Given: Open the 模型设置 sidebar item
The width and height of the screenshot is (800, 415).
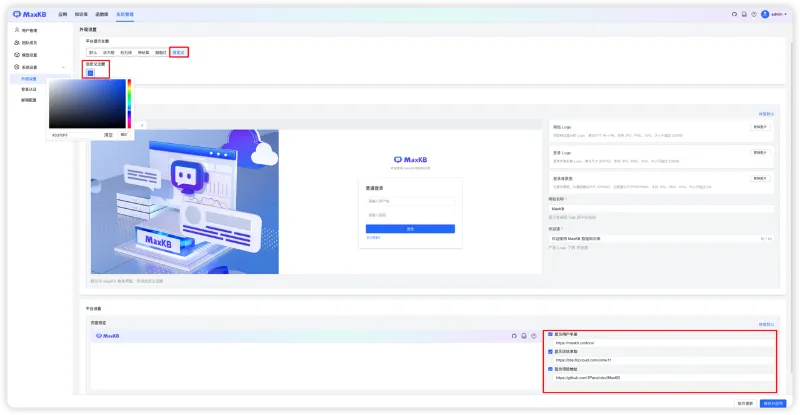Looking at the screenshot, I should click(x=26, y=55).
